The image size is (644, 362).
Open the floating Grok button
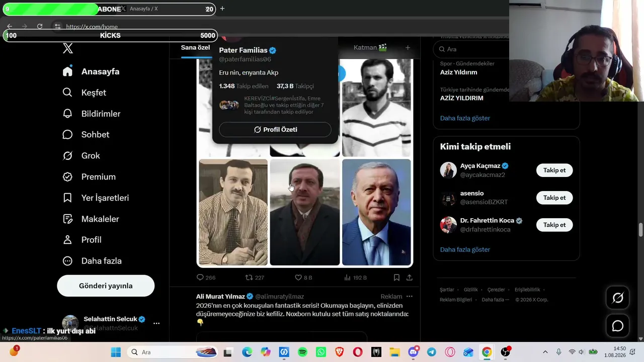pyautogui.click(x=618, y=298)
